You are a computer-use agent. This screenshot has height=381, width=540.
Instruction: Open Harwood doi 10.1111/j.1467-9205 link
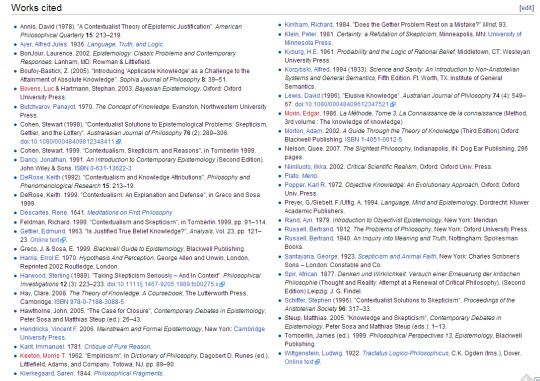point(163,284)
